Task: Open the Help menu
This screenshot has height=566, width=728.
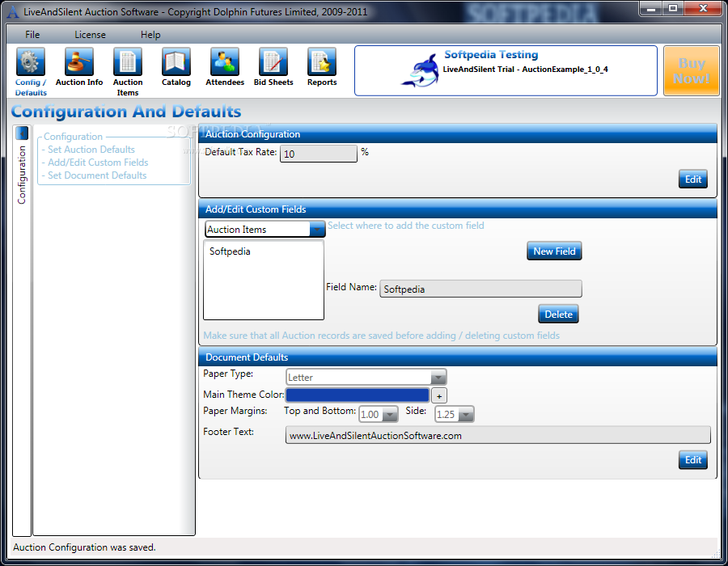Action: 150,35
